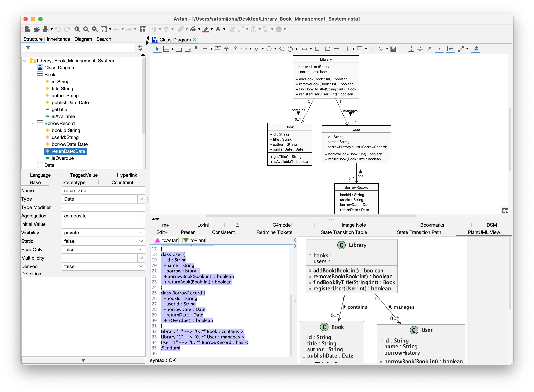Click the toPlant button
Viewport: 534px width, 392px height.
[194, 240]
